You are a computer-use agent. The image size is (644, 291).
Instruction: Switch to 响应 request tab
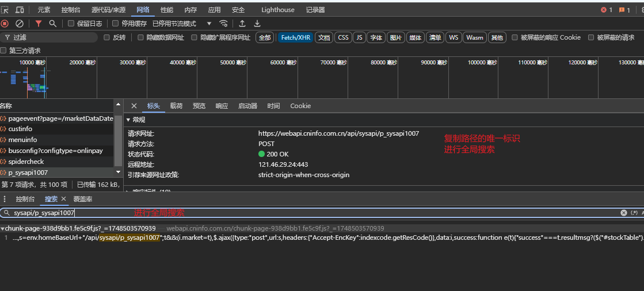pyautogui.click(x=222, y=106)
